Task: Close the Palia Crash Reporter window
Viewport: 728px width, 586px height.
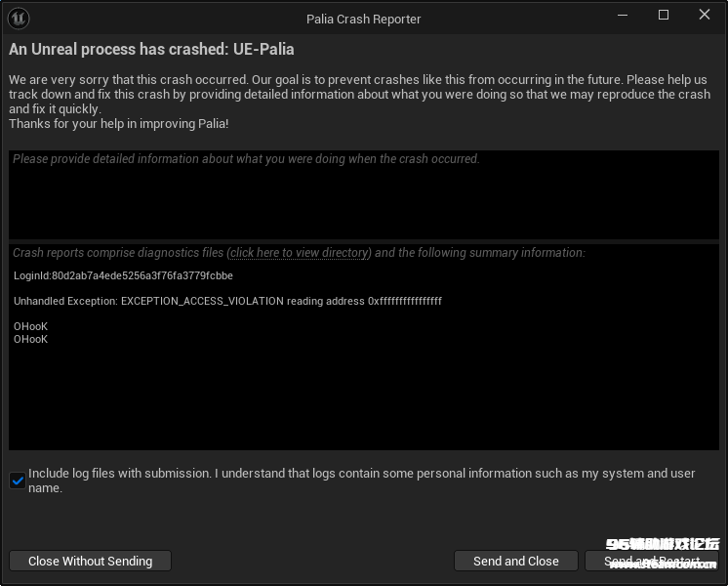Action: pyautogui.click(x=705, y=16)
